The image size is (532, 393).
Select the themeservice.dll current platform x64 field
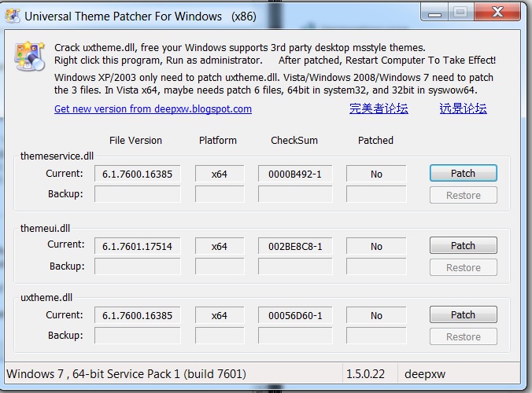[x=220, y=174]
